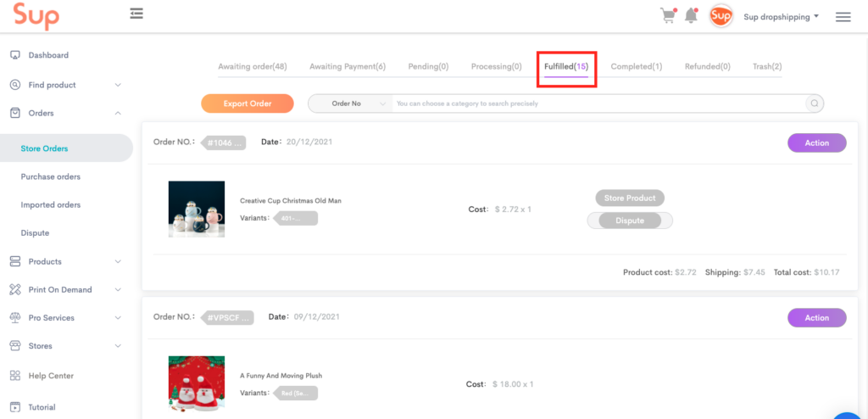
Task: Click the Shipping $7.45 value
Action: pyautogui.click(x=754, y=272)
